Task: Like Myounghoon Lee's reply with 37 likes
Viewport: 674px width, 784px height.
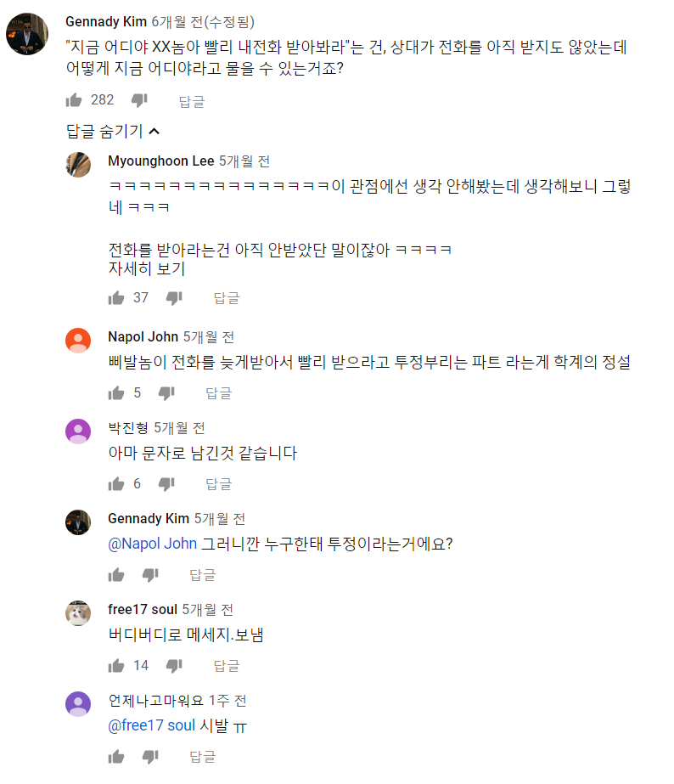Action: tap(116, 298)
